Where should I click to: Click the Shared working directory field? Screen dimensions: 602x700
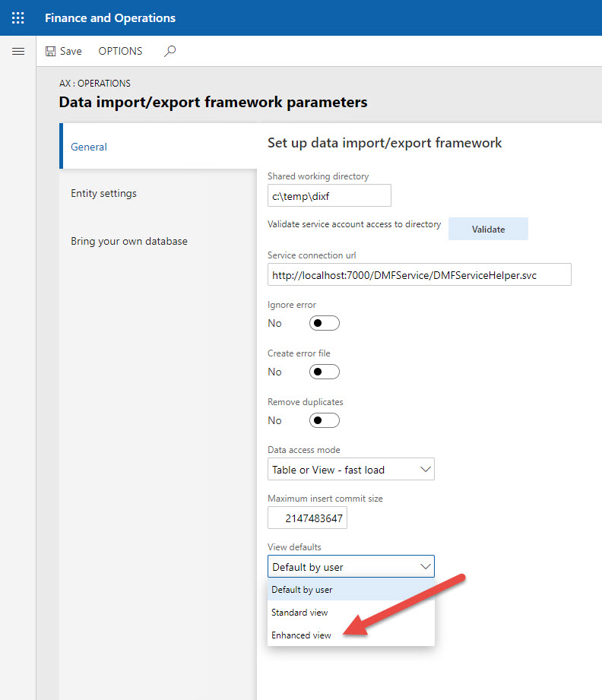point(329,195)
